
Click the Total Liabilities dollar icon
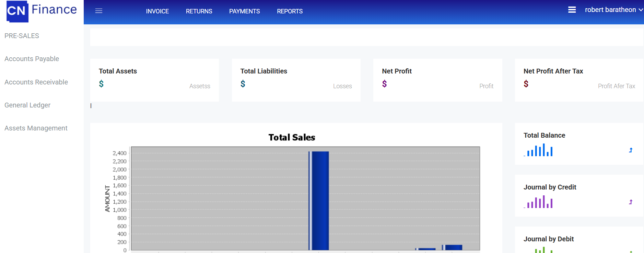(243, 84)
